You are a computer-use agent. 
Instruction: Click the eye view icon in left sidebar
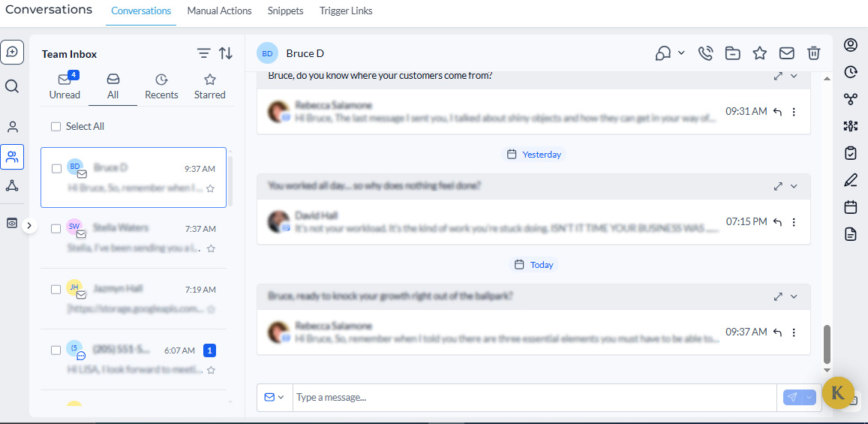pos(12,223)
